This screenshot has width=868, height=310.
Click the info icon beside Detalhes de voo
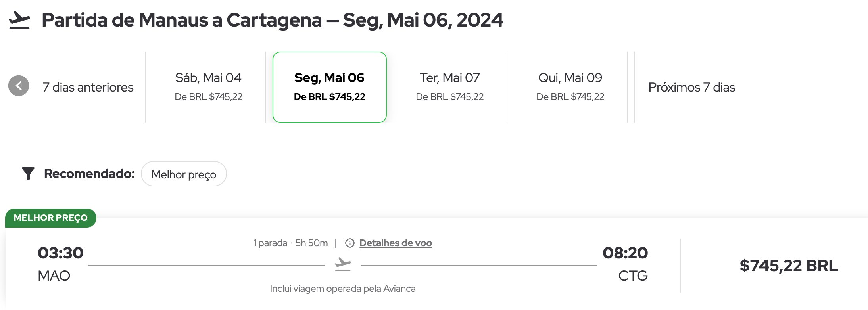click(350, 243)
